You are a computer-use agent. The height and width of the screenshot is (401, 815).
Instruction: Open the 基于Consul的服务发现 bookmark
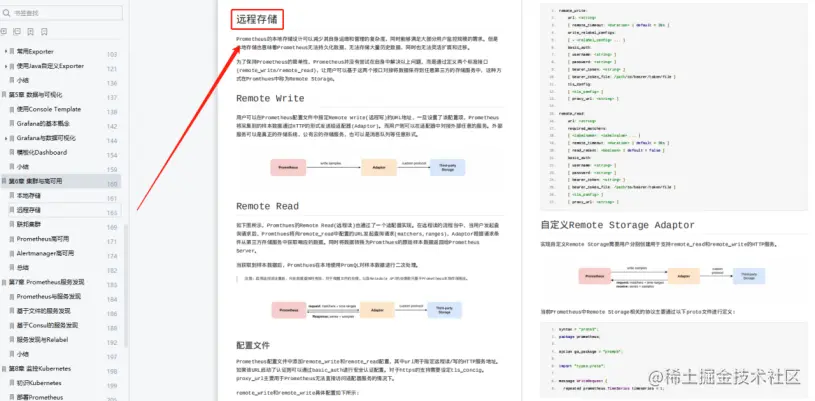[x=47, y=325]
